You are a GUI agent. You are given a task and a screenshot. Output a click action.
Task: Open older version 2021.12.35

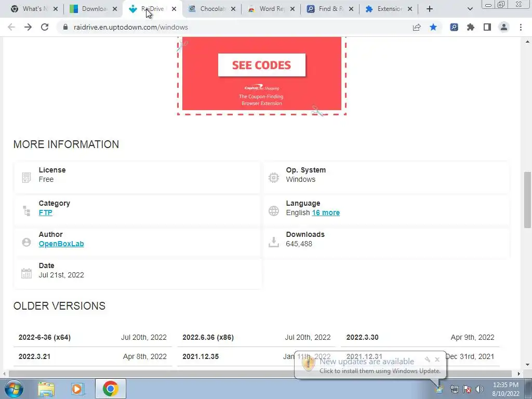coord(201,356)
